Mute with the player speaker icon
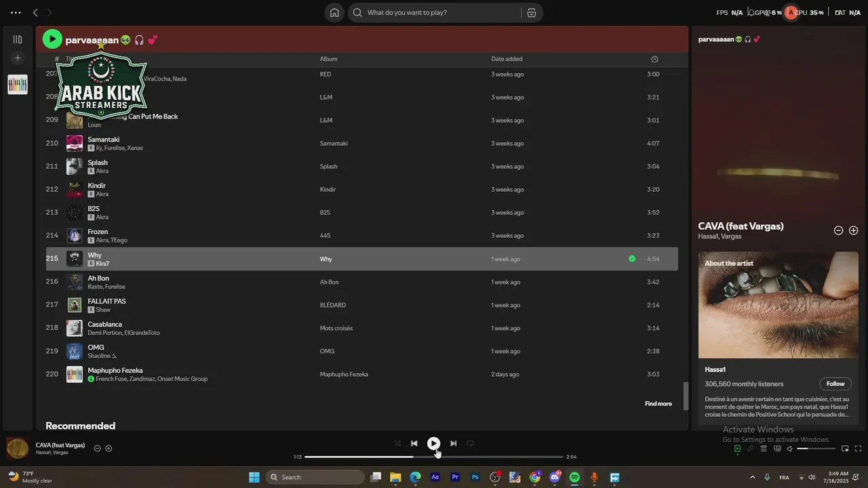The height and width of the screenshot is (488, 868). [789, 449]
